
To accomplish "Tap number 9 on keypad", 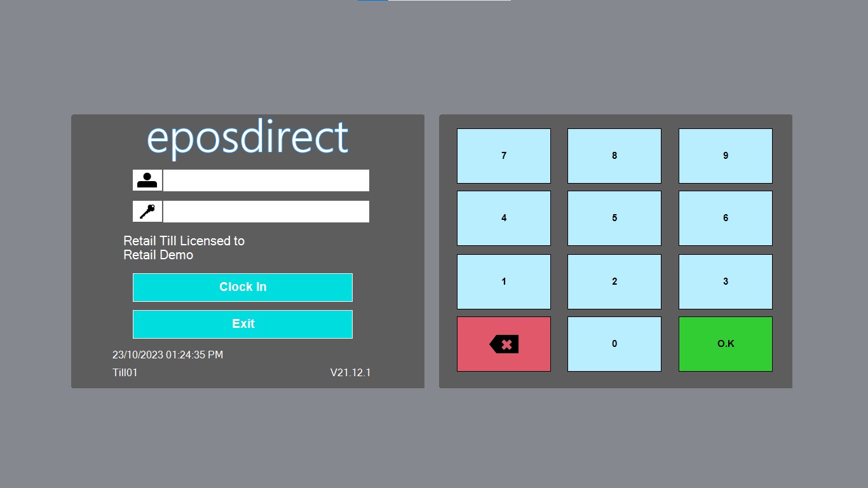I will tap(726, 156).
